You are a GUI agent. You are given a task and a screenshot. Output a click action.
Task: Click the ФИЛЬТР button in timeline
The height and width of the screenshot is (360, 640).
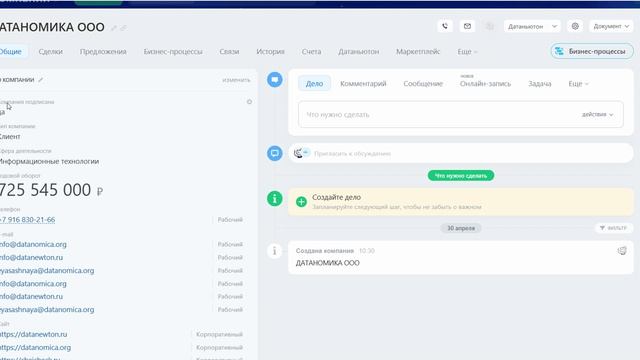coord(613,228)
